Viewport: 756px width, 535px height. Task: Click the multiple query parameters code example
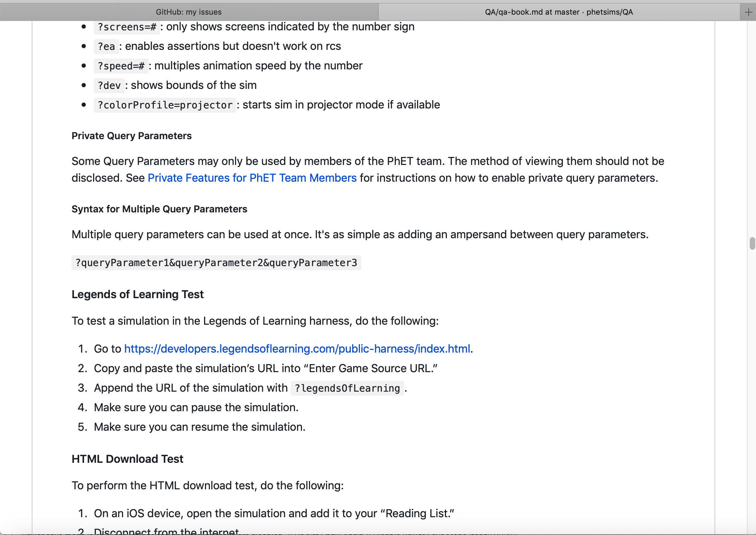pyautogui.click(x=216, y=263)
